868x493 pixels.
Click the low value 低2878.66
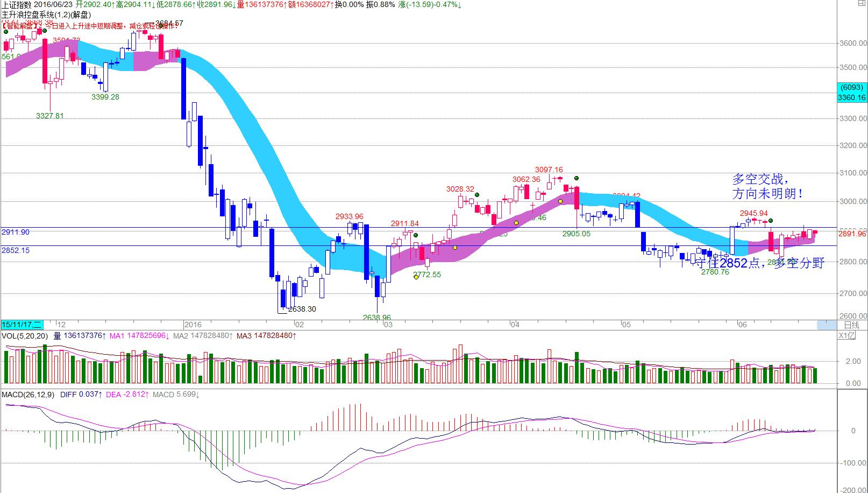pyautogui.click(x=176, y=4)
